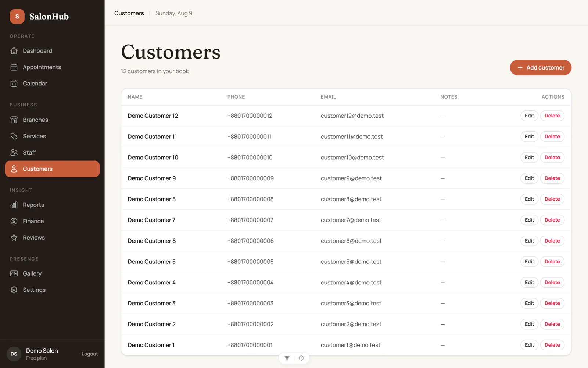588x368 pixels.
Task: Edit Demo Customer 8
Action: point(529,199)
